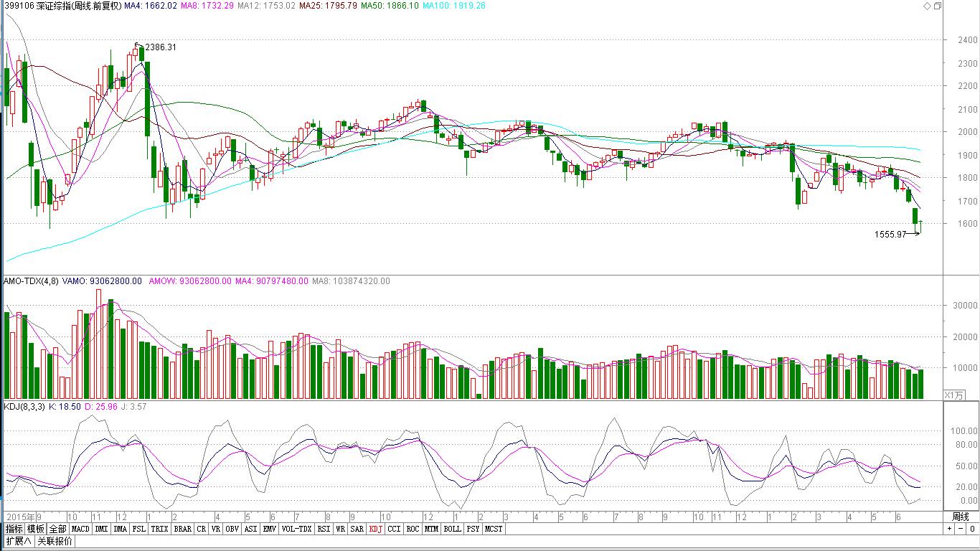Select the 全部 indicator group
The width and height of the screenshot is (980, 551).
[x=58, y=529]
